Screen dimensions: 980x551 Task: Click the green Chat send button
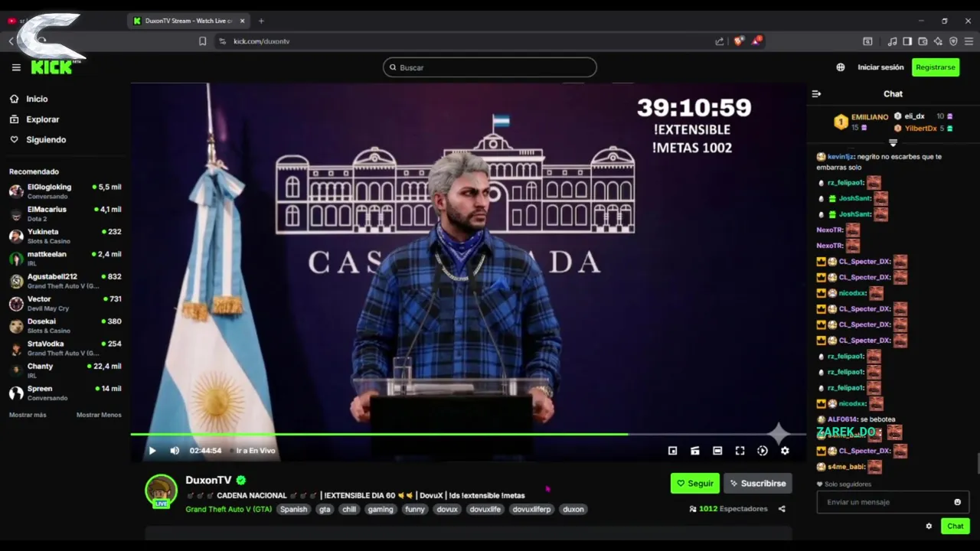(955, 526)
